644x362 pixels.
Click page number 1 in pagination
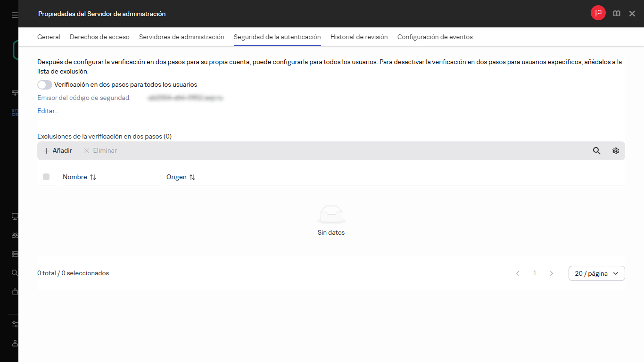(535, 273)
